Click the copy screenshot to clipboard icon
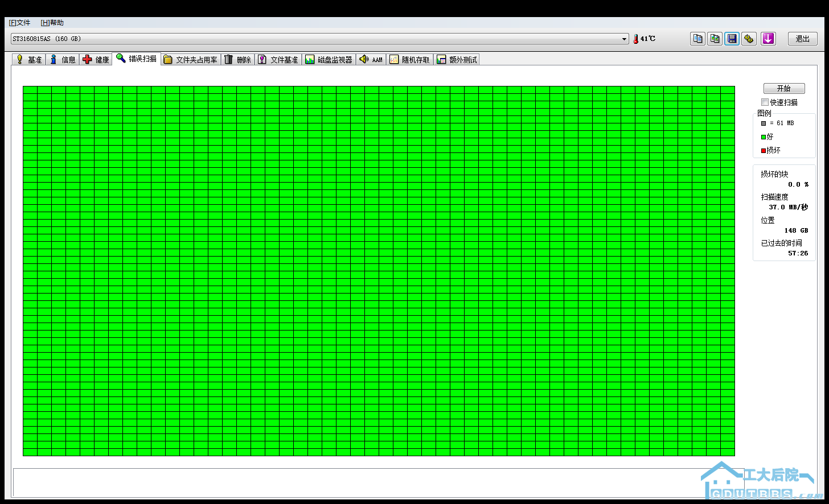829x504 pixels. tap(715, 39)
